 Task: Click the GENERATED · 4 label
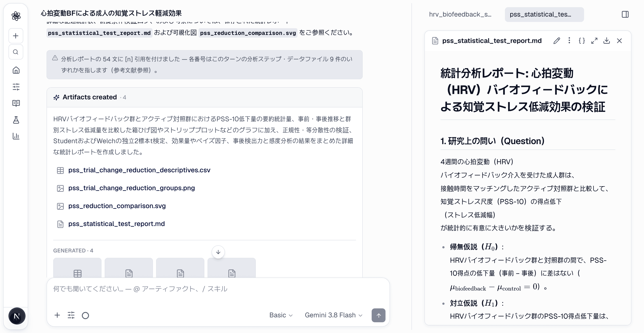pyautogui.click(x=73, y=251)
